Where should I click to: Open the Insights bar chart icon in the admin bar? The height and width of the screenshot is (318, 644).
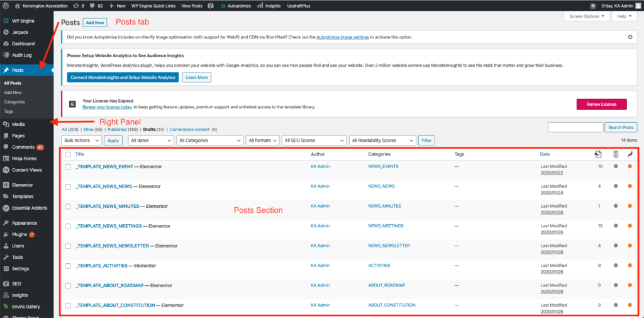(260, 6)
